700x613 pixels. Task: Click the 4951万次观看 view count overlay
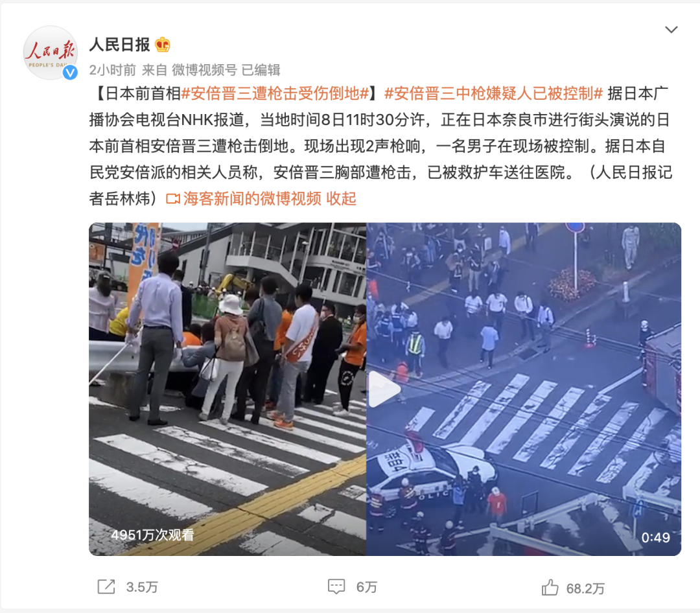[x=152, y=535]
